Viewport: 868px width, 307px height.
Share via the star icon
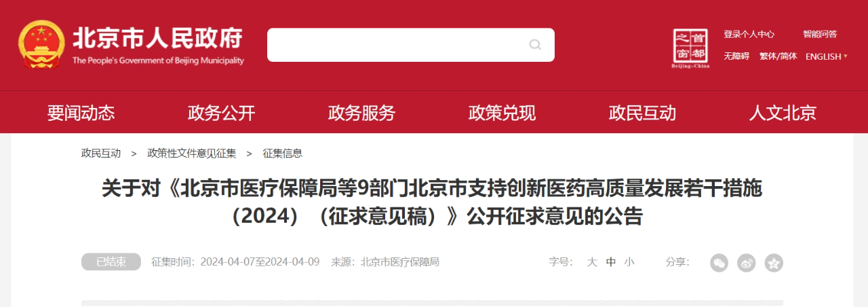pyautogui.click(x=774, y=263)
